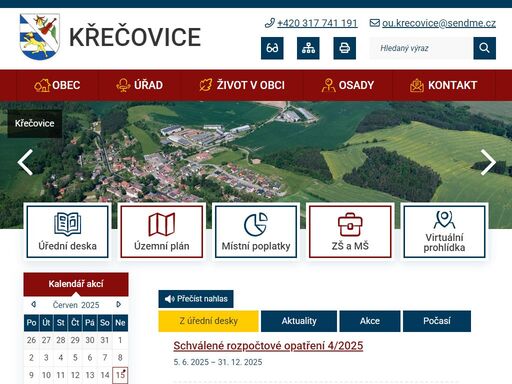The width and height of the screenshot is (512, 384).
Task: Open the Virtuální prohlídka tile
Action: [444, 232]
